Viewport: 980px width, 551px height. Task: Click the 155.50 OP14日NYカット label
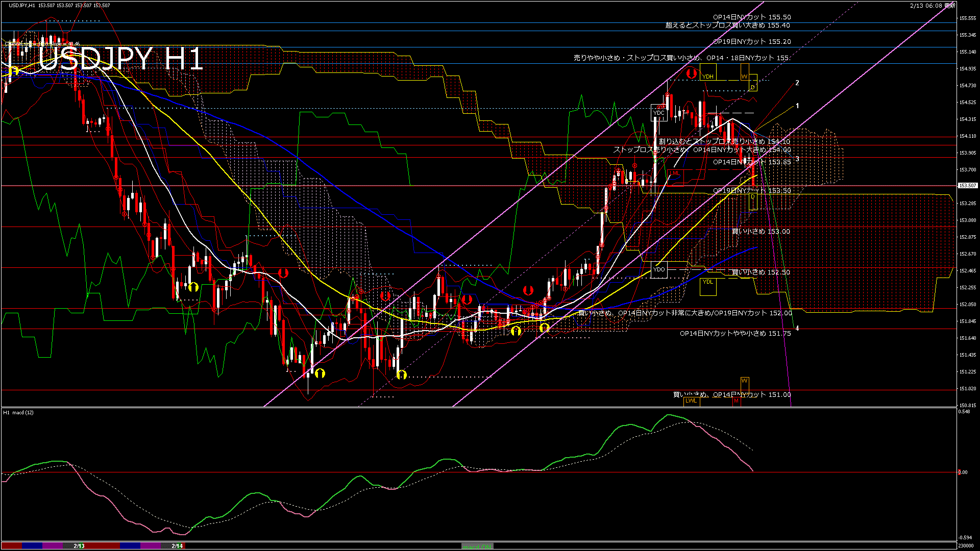[752, 17]
